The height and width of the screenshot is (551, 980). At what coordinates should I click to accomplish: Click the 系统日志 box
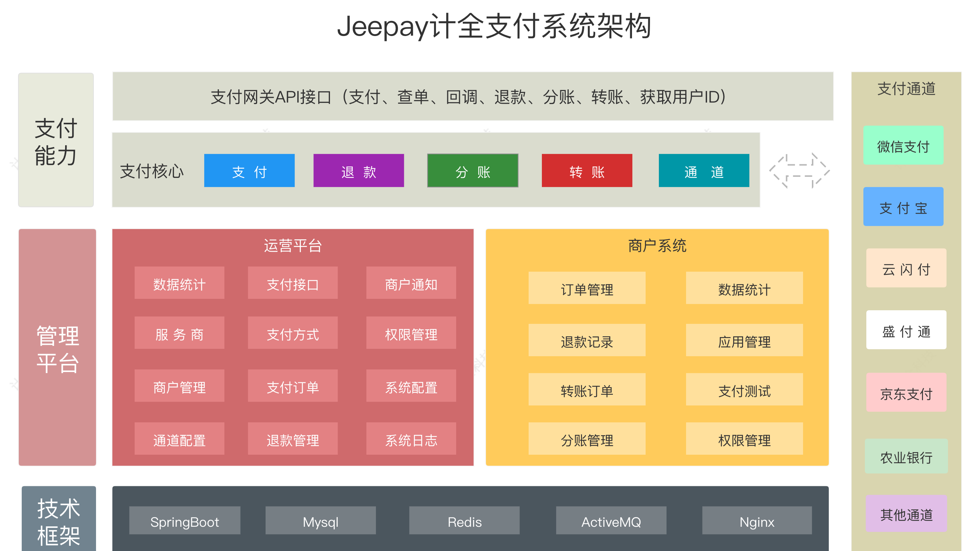[411, 439]
